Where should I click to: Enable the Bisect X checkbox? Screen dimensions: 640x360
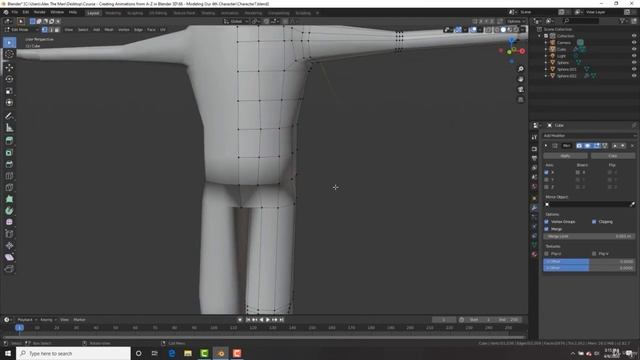tap(578, 172)
